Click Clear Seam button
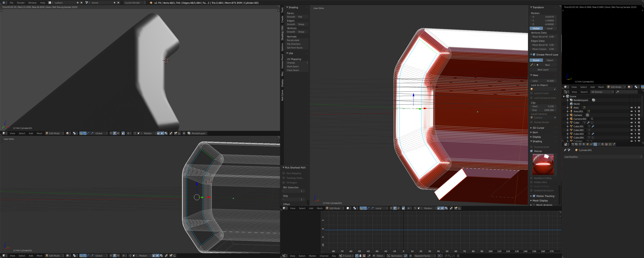The width and height of the screenshot is (644, 258). [x=297, y=70]
